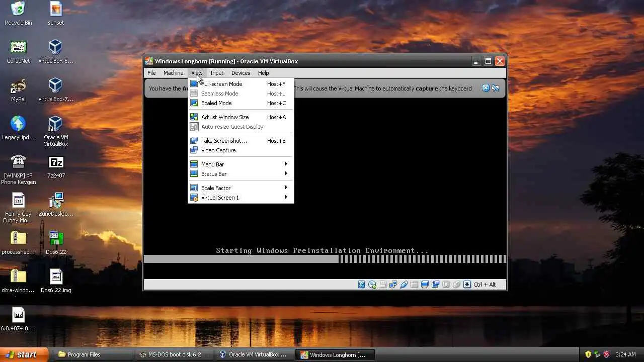
Task: Select the Dos6.22.img file icon
Action: click(x=56, y=281)
